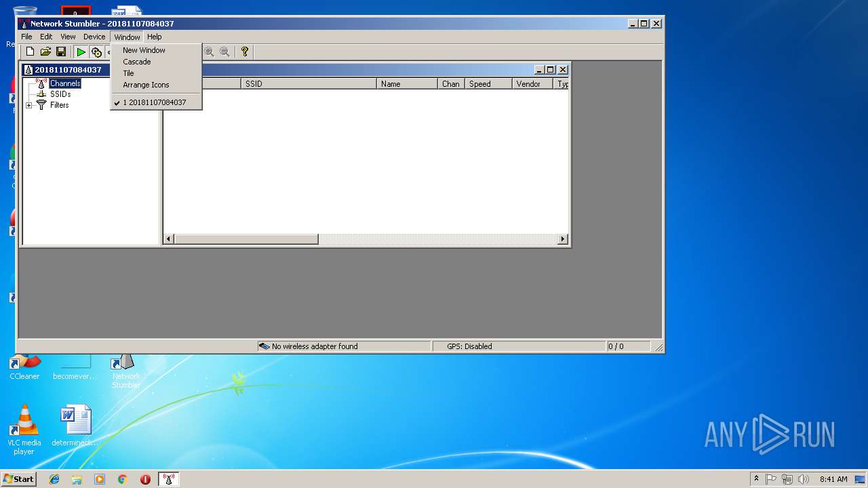Open the determinedi... Word document icon
The image size is (868, 488).
(x=75, y=426)
